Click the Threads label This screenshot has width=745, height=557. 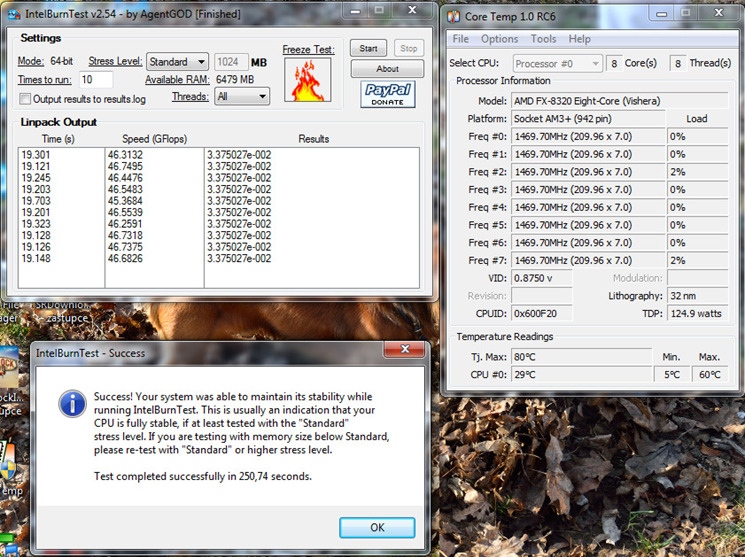coord(190,96)
